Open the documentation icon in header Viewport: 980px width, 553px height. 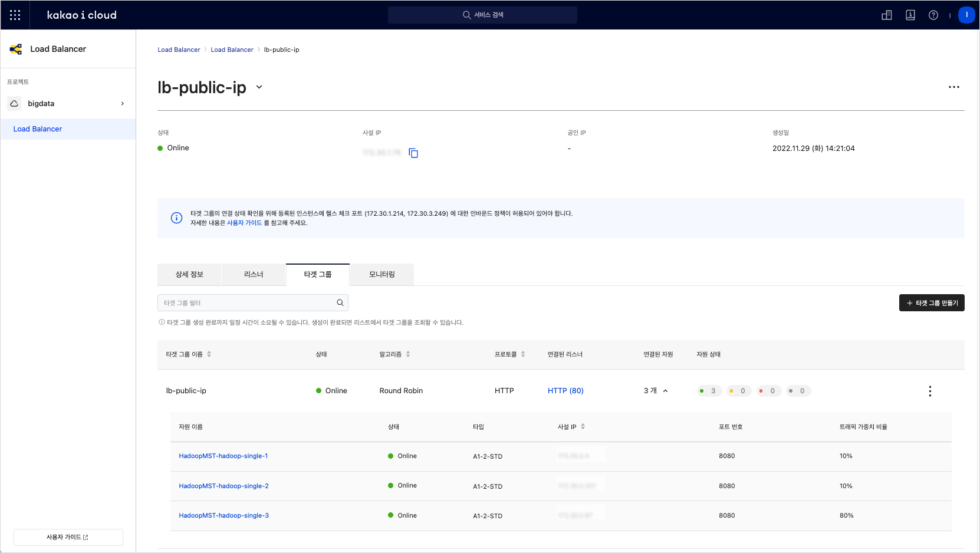pyautogui.click(x=910, y=15)
